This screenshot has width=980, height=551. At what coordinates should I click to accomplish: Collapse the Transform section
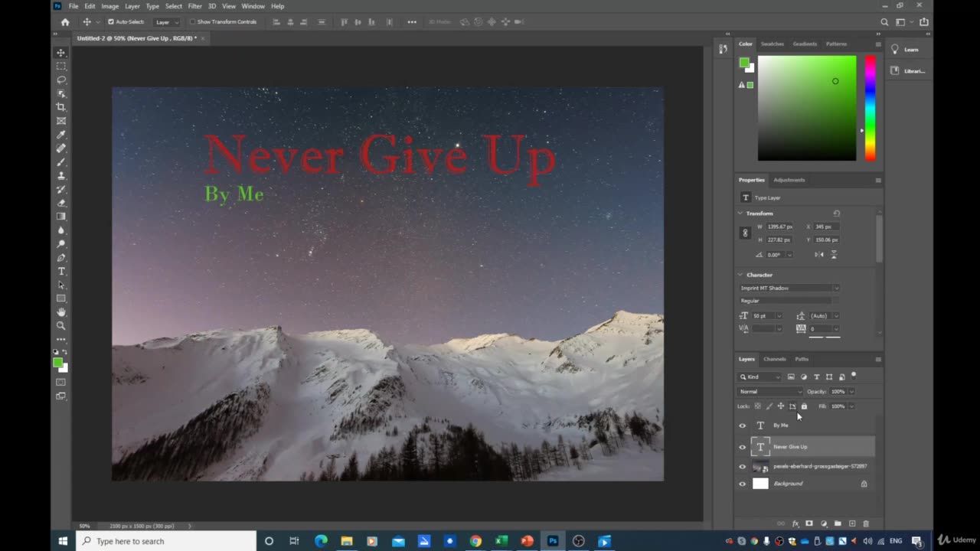(740, 214)
